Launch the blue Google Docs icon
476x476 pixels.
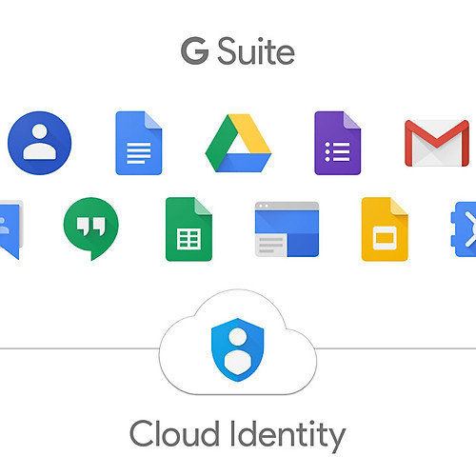coord(139,143)
